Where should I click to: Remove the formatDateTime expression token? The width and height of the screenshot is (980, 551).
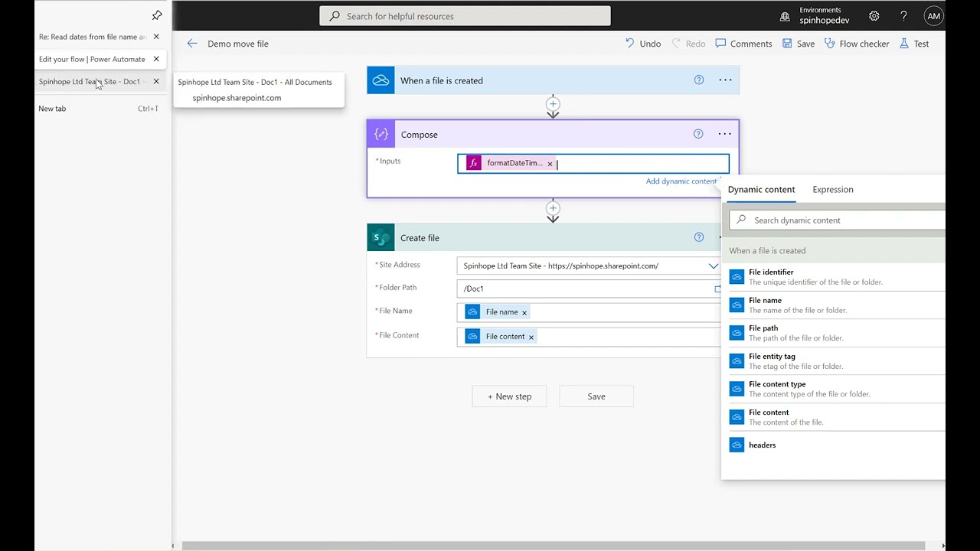550,164
